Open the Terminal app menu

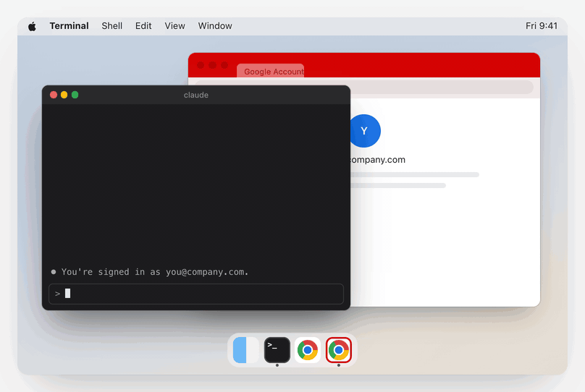click(69, 26)
